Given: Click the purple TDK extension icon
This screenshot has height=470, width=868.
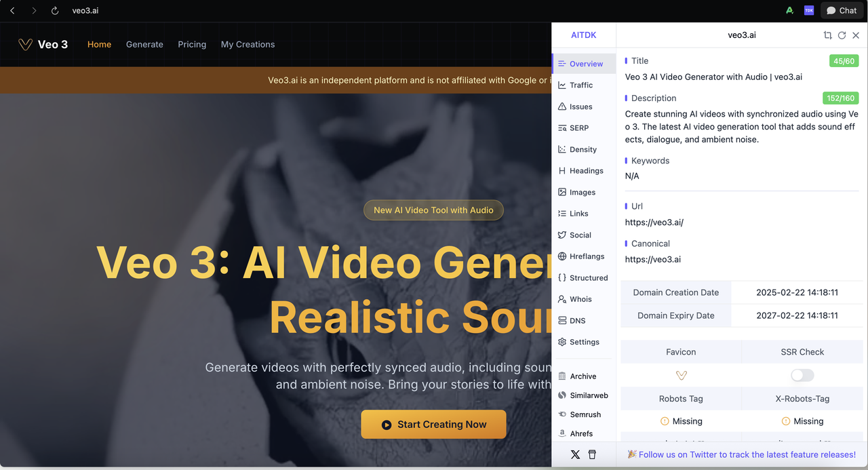Looking at the screenshot, I should point(808,10).
